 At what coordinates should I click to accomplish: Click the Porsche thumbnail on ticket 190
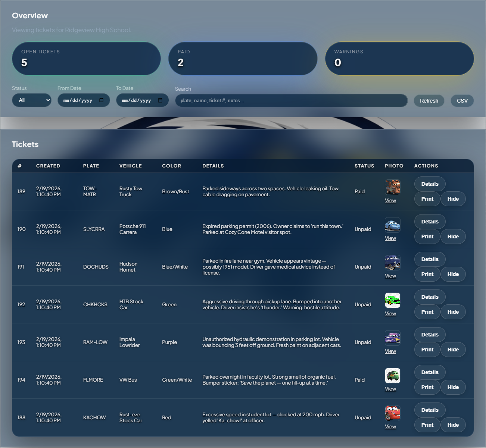tap(392, 225)
